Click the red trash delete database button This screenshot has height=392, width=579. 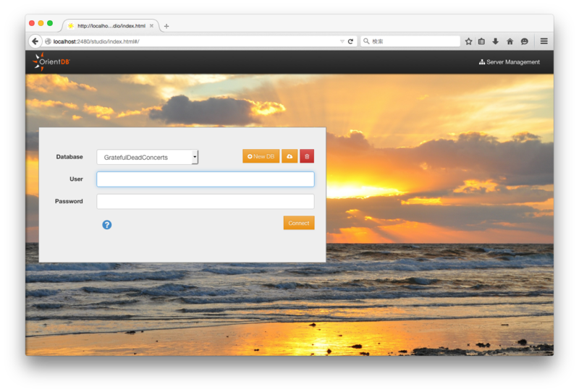pos(307,156)
